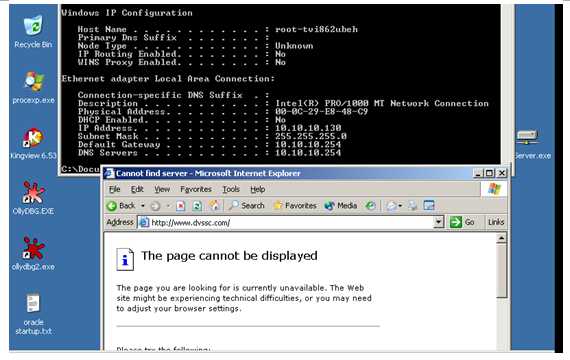This screenshot has width=570, height=360.
Task: Click 'Ethernet adapter Local Area Connection' line
Action: coord(168,79)
